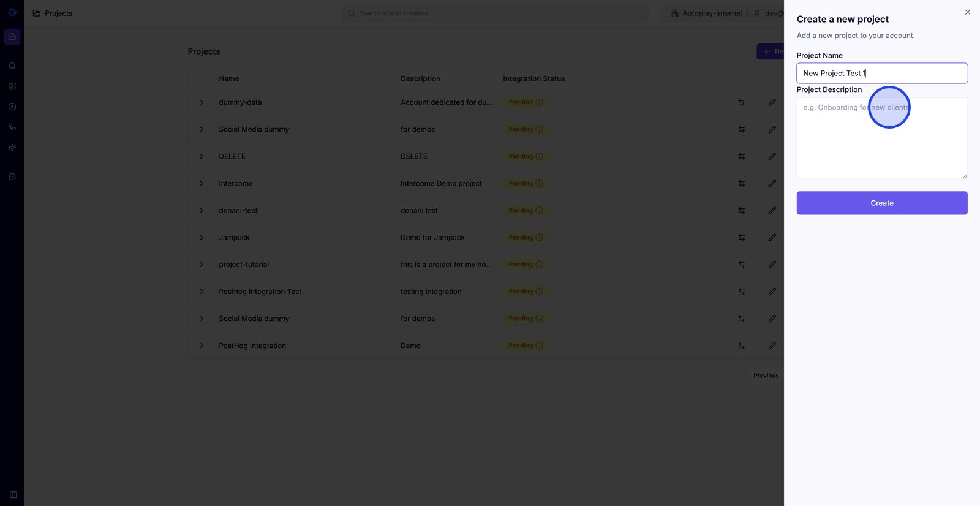The image size is (980, 506).
Task: Edit the dummy-data project with pencil icon
Action: point(772,102)
